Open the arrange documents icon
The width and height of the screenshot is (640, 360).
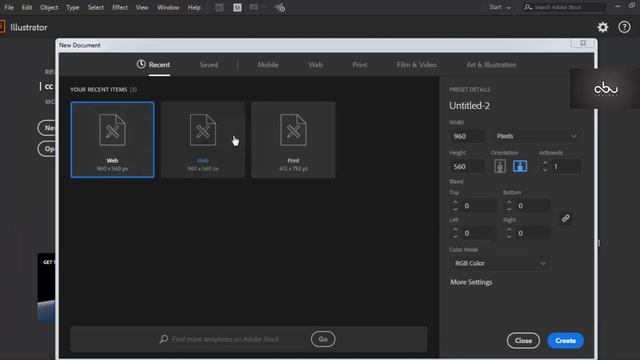point(257,7)
